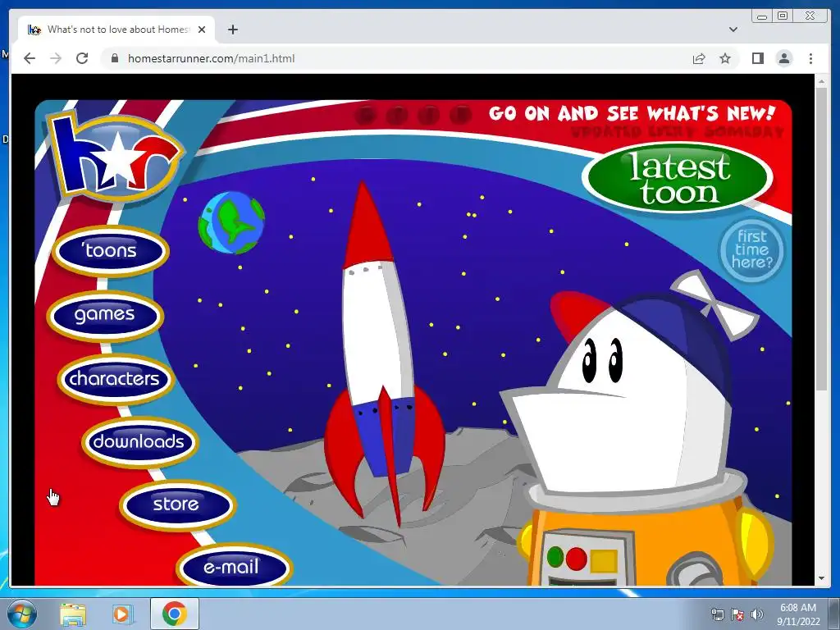Open a new browser tab

click(x=232, y=30)
